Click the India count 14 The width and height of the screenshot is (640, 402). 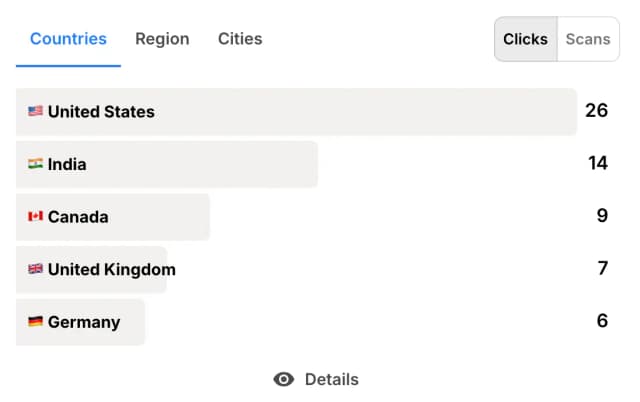point(598,163)
